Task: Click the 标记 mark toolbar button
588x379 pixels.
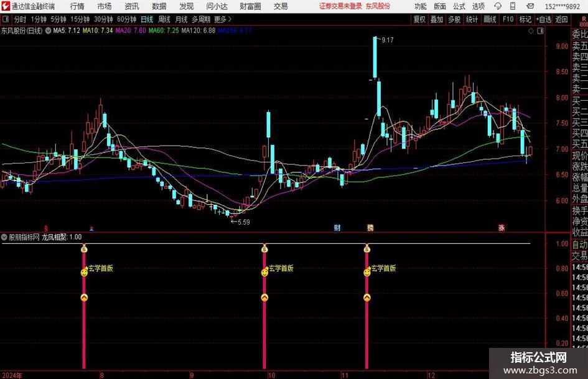Action: tap(525, 19)
